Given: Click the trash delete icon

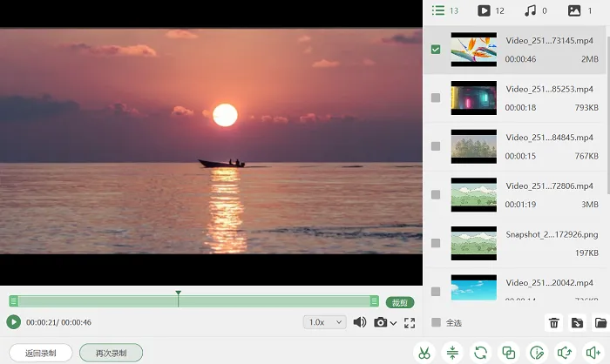Looking at the screenshot, I should click(x=553, y=323).
